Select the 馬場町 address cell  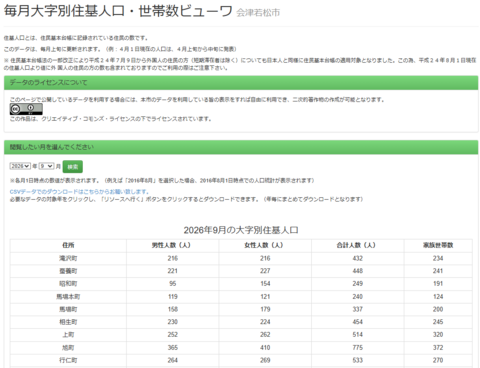click(68, 309)
